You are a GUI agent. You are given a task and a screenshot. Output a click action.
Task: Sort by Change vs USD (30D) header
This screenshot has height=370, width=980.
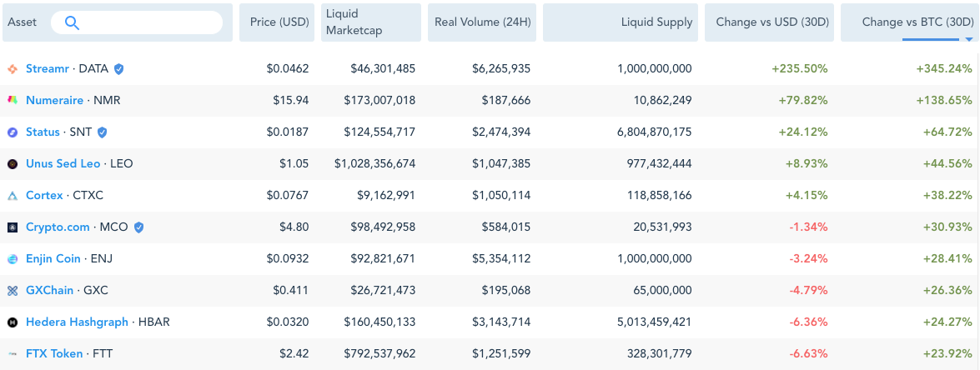(769, 22)
